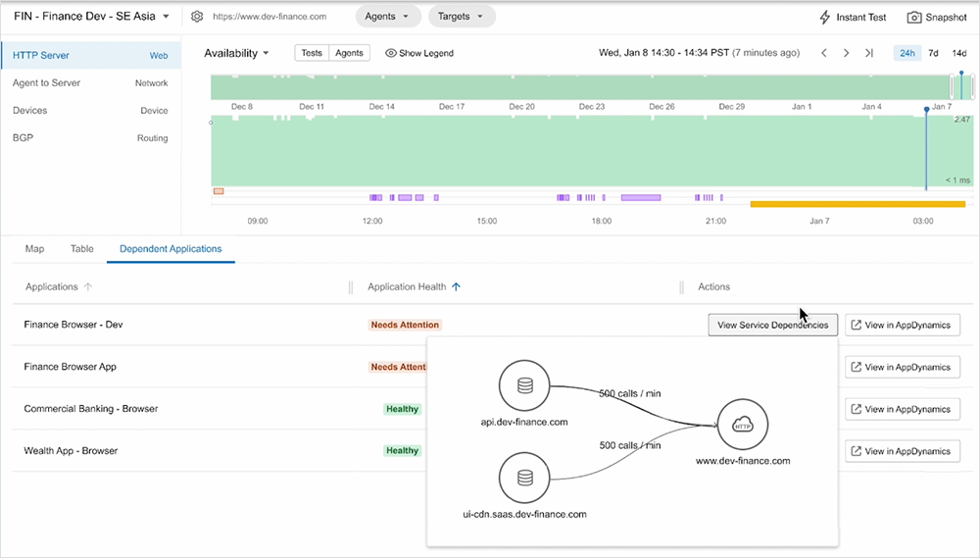Select Agent to Server network view
This screenshot has height=558, width=980.
coord(46,83)
